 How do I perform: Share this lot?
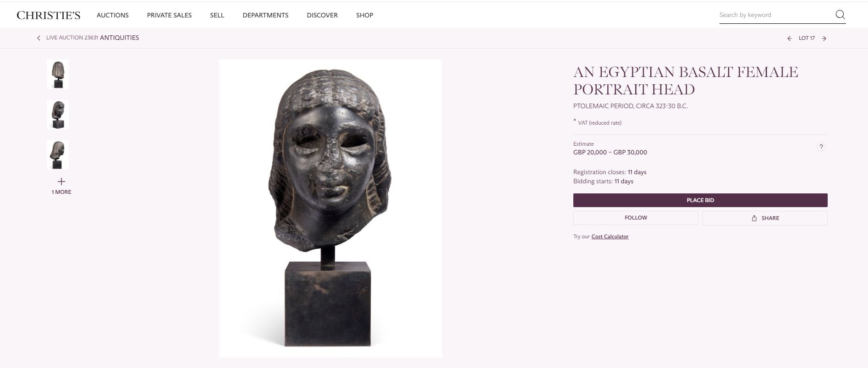coord(764,218)
